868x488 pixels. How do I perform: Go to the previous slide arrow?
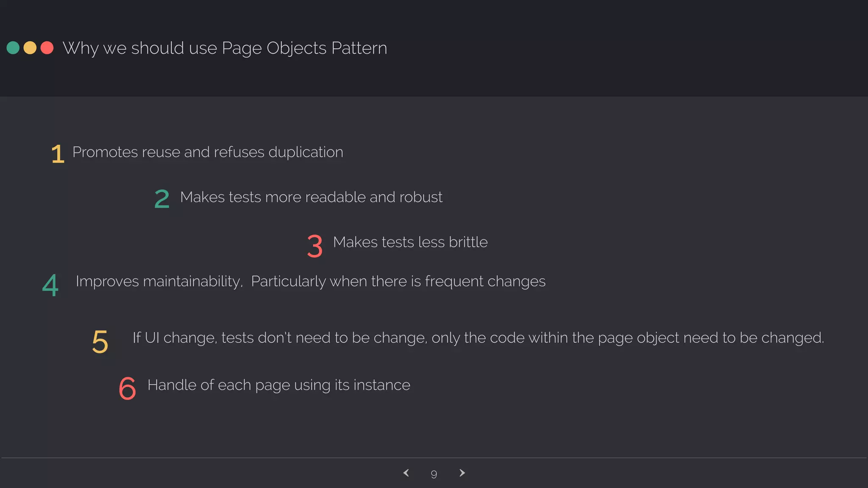click(x=406, y=473)
